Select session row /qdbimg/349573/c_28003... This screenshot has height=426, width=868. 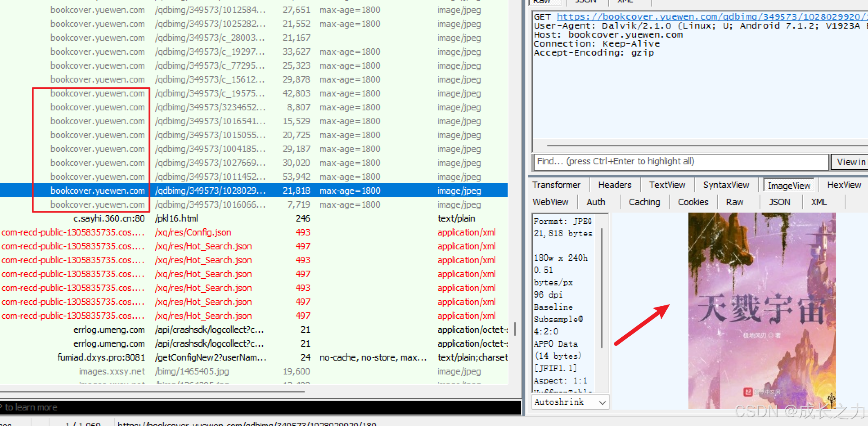coord(254,38)
